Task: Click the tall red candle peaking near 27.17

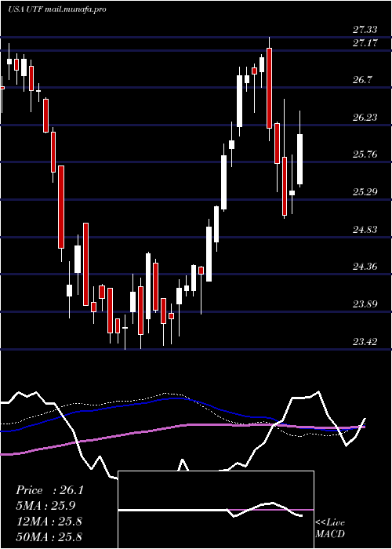Action: point(269,88)
